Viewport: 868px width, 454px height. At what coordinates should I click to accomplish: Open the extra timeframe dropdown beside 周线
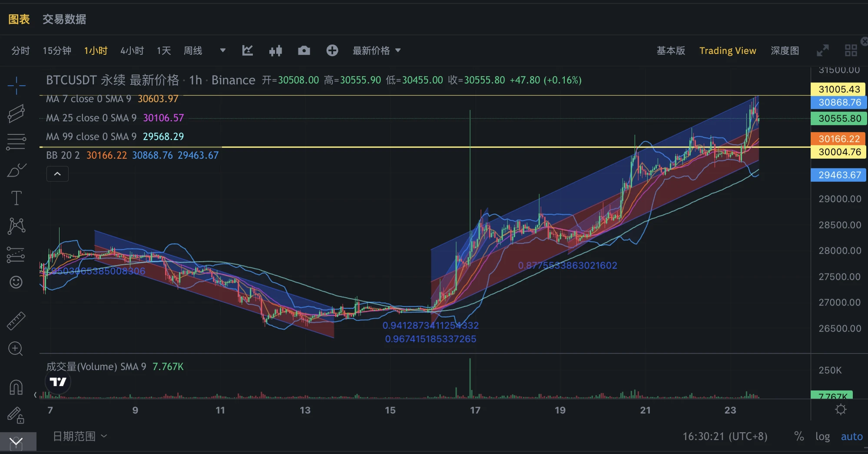tap(222, 50)
